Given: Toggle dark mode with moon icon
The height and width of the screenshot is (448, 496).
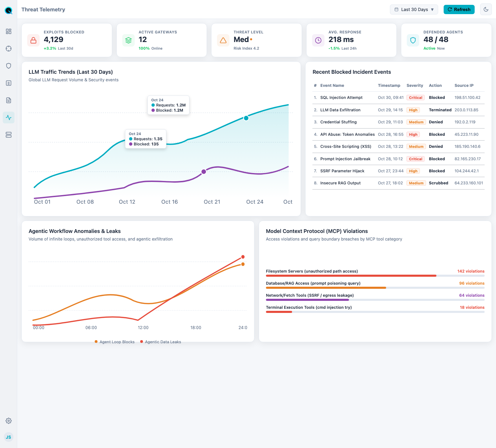Looking at the screenshot, I should (x=486, y=10).
